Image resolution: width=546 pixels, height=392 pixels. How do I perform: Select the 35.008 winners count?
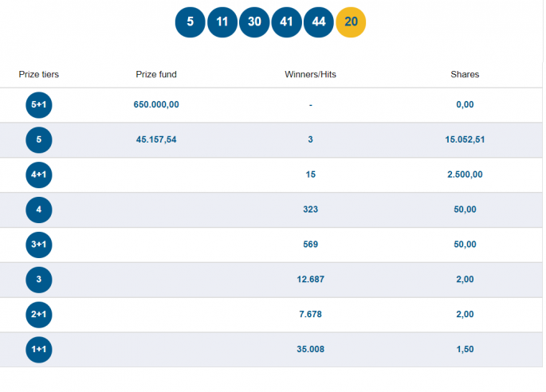[x=310, y=350]
